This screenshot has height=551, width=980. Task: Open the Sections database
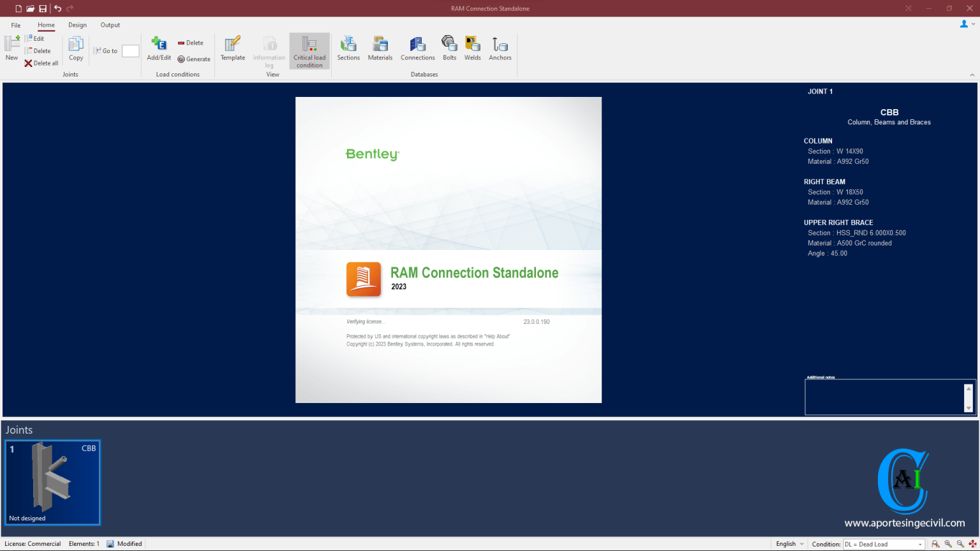[x=348, y=48]
